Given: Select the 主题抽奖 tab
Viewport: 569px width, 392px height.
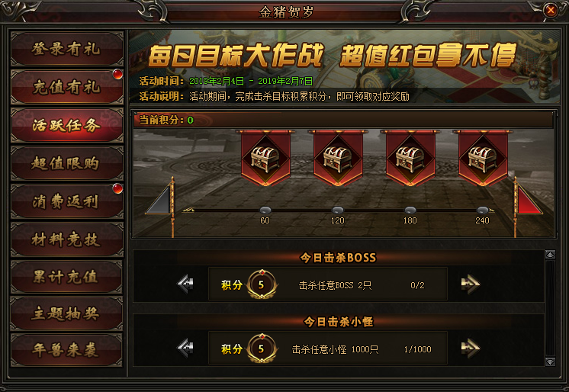Looking at the screenshot, I should [x=67, y=313].
